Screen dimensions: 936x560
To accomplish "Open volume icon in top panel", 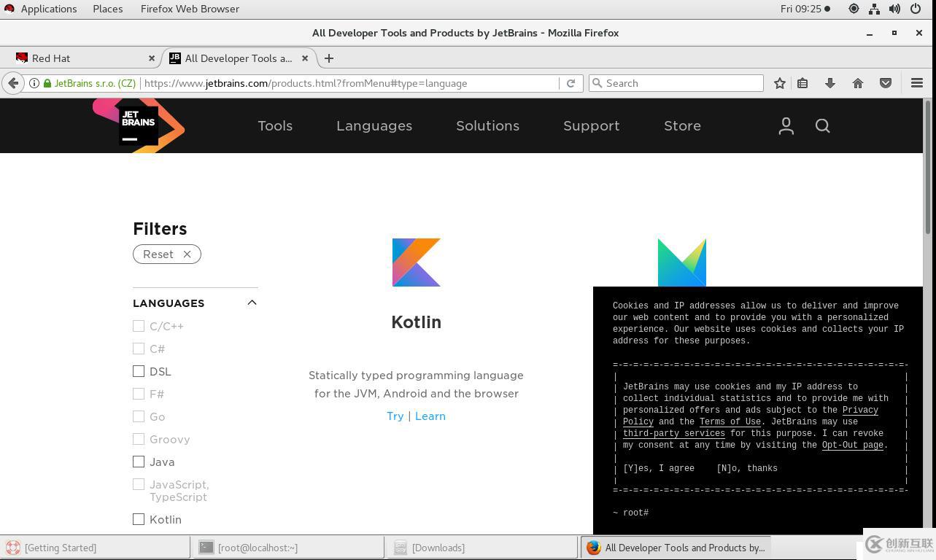I will tap(894, 9).
